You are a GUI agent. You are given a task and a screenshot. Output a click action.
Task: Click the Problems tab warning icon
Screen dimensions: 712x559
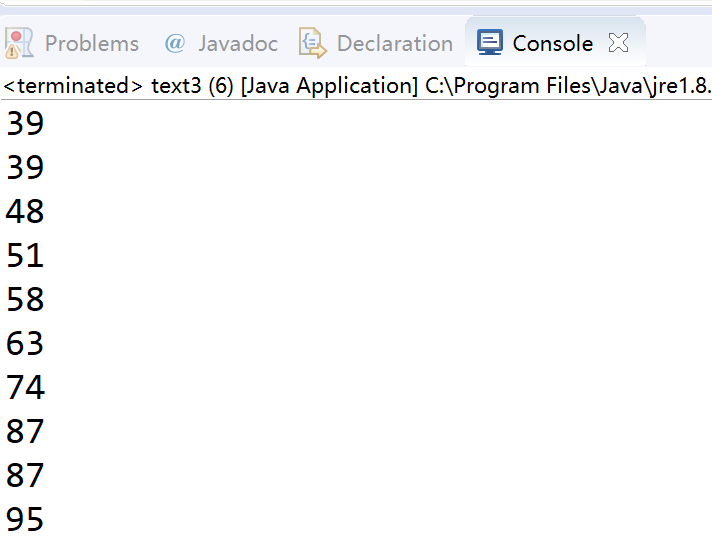point(19,43)
